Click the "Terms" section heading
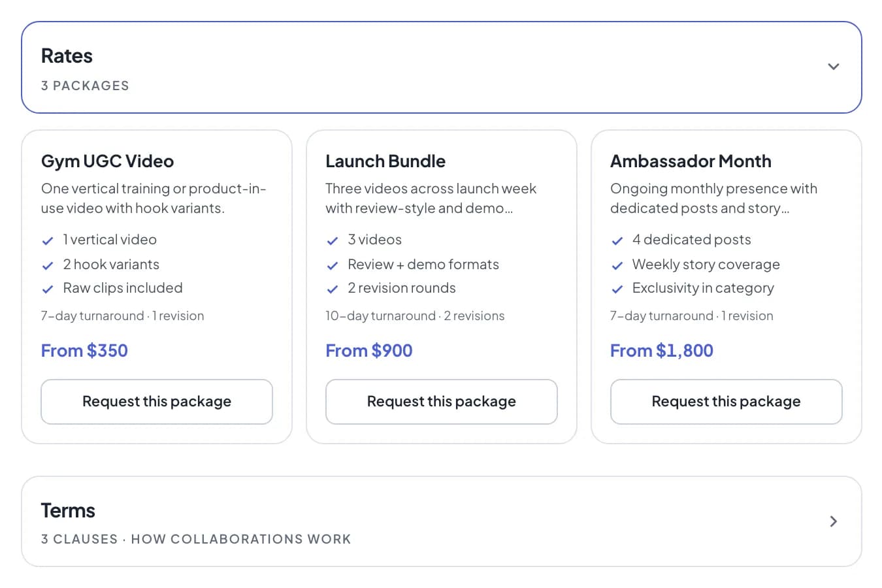 tap(68, 511)
